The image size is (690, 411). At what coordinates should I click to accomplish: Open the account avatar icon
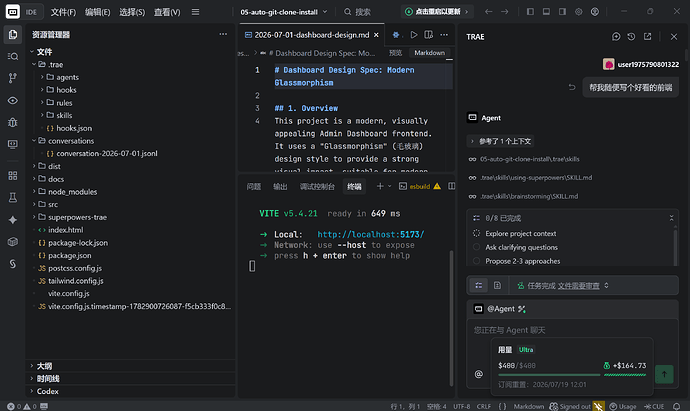click(x=595, y=12)
